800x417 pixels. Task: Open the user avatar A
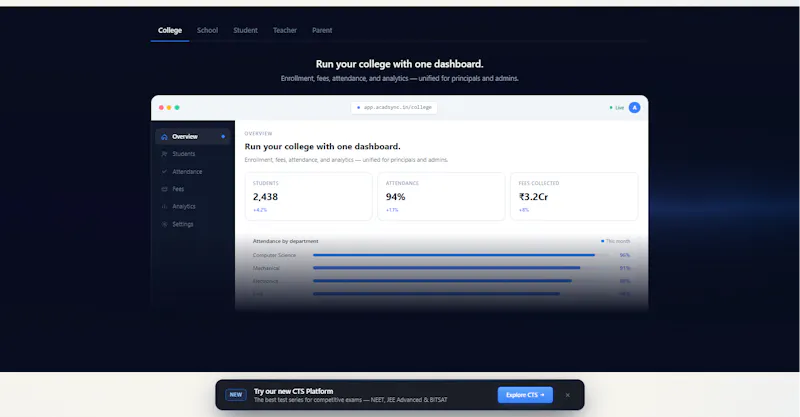(x=634, y=108)
